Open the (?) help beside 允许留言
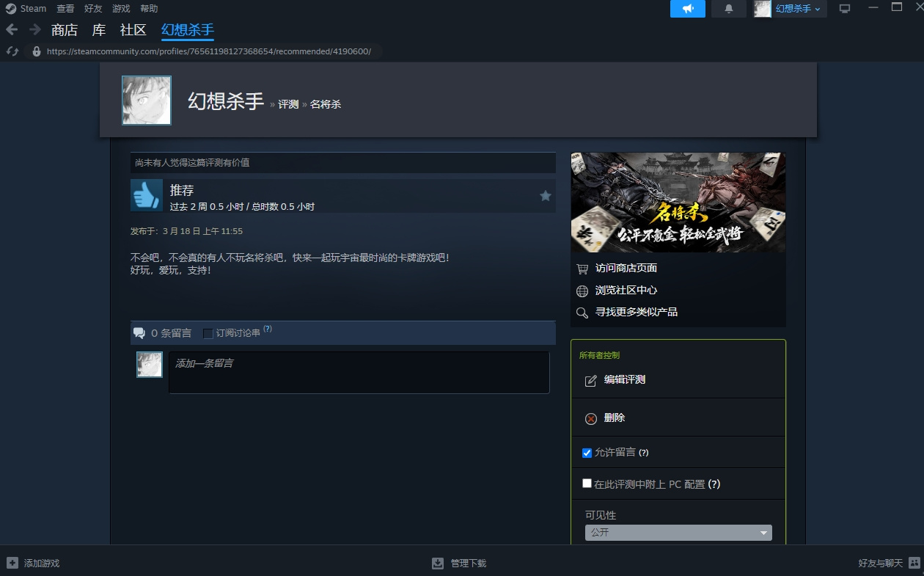This screenshot has width=924, height=576. [x=644, y=453]
